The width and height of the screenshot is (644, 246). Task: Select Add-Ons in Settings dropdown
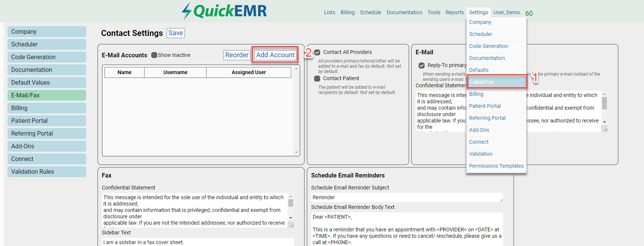click(x=496, y=130)
